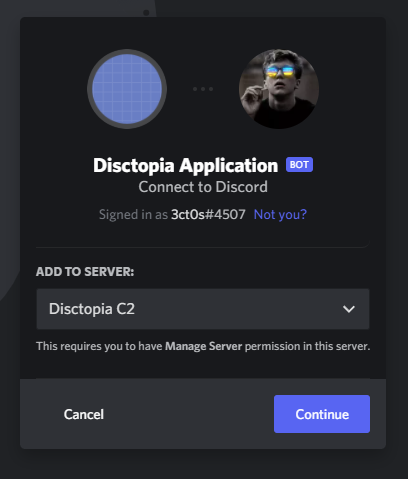This screenshot has width=408, height=479.
Task: Click the BOT badge next to the title
Action: [x=299, y=165]
